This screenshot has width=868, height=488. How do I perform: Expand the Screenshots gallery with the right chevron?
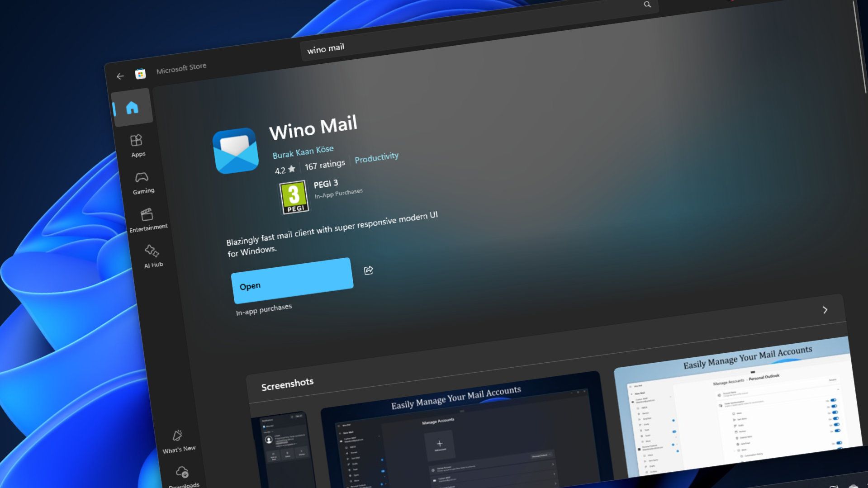click(825, 310)
